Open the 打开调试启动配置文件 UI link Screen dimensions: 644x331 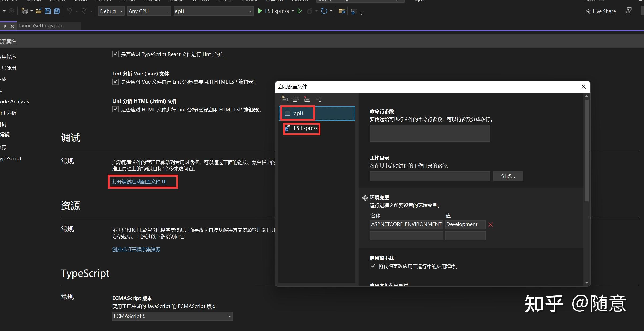click(139, 181)
